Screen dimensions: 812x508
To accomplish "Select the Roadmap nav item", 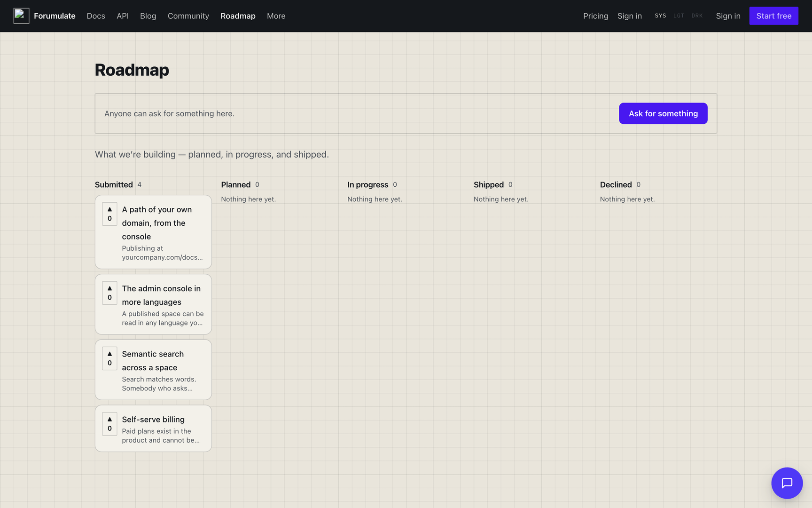I will [238, 16].
